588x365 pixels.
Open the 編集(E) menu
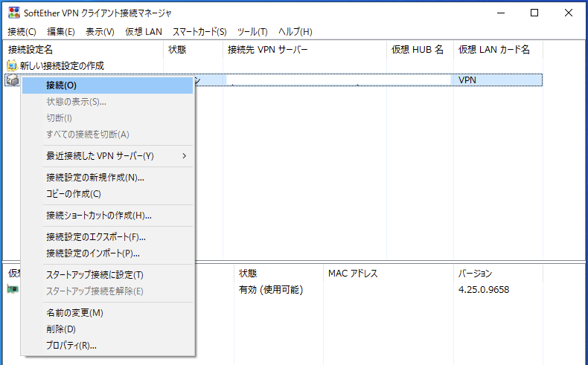coord(61,32)
